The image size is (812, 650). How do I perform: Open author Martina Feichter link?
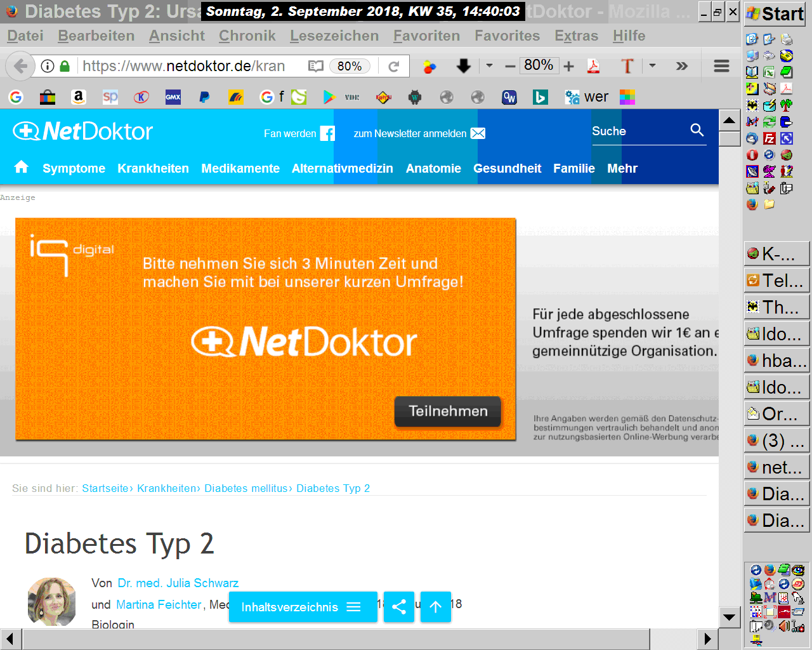(x=159, y=605)
